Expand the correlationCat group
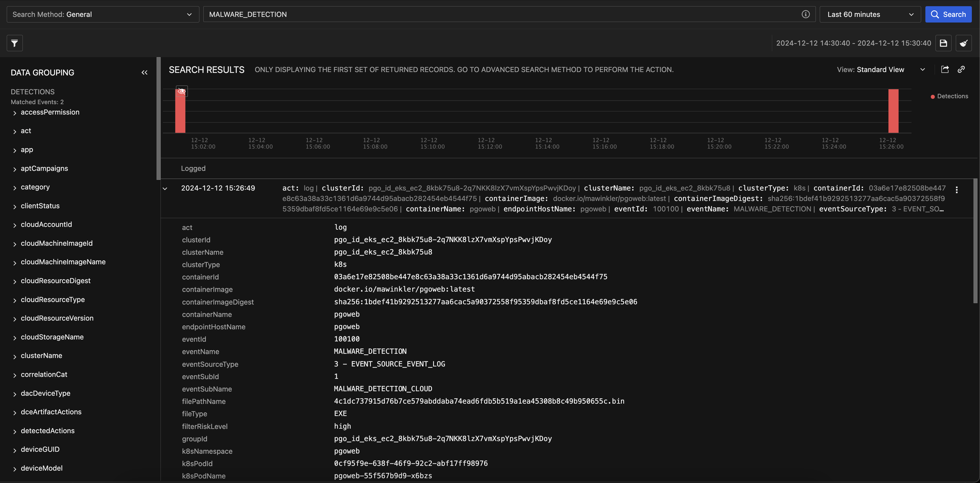 coord(14,375)
